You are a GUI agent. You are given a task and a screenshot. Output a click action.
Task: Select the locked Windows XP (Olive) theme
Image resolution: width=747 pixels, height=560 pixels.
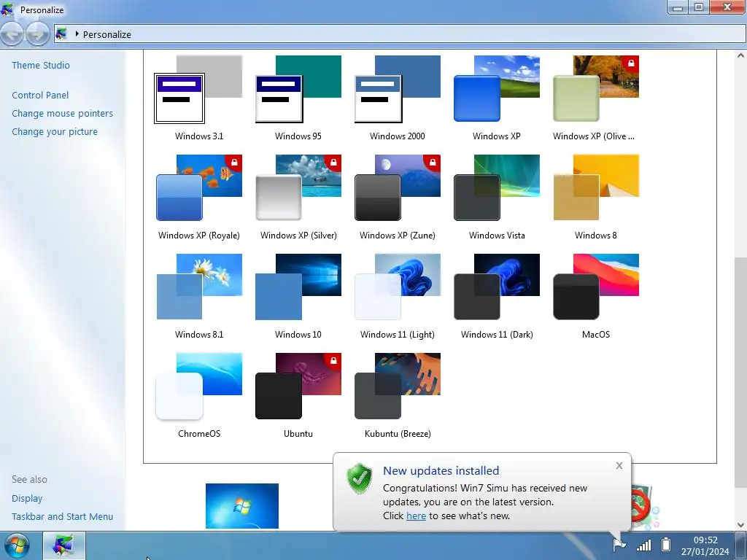[595, 98]
